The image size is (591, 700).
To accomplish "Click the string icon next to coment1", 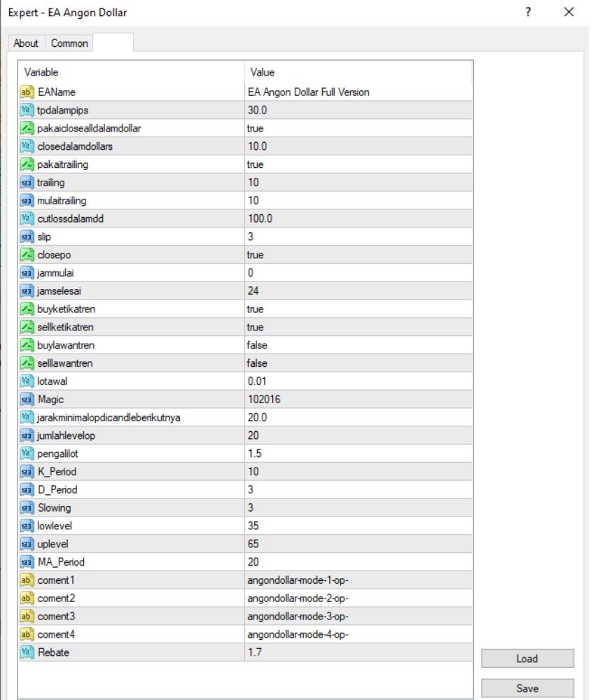I will pyautogui.click(x=27, y=580).
